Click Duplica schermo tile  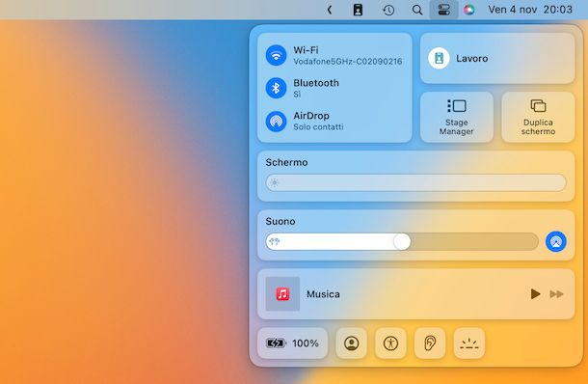[538, 117]
